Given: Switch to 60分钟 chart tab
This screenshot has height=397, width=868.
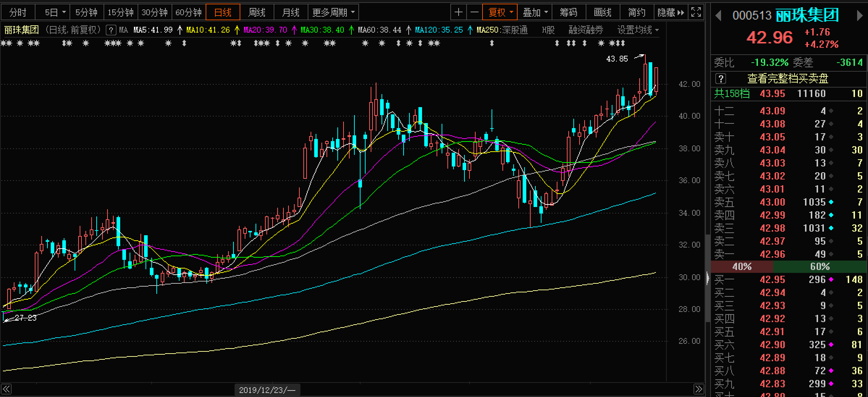Looking at the screenshot, I should [189, 12].
